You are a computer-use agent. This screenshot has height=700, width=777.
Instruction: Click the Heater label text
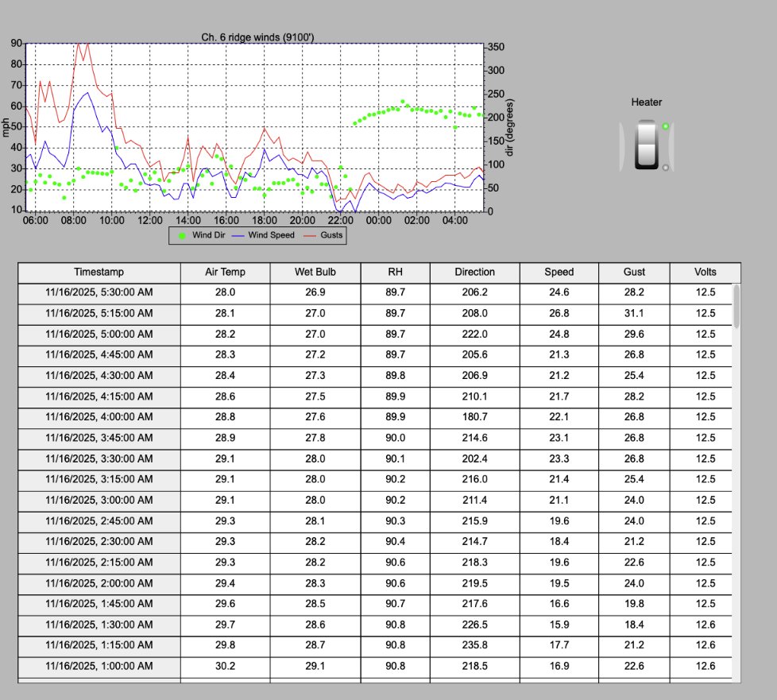646,102
